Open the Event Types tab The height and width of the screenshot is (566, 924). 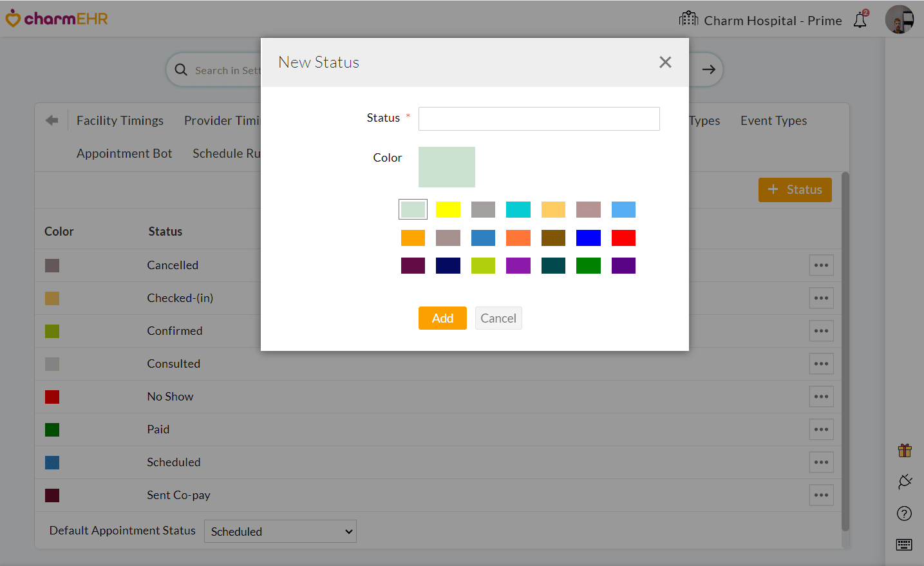[773, 120]
